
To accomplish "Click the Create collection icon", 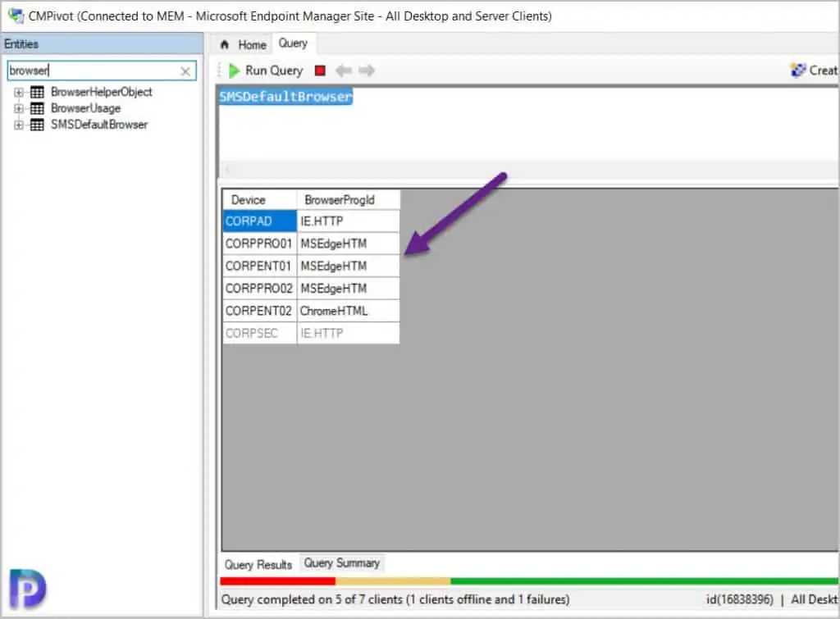I will (x=798, y=71).
